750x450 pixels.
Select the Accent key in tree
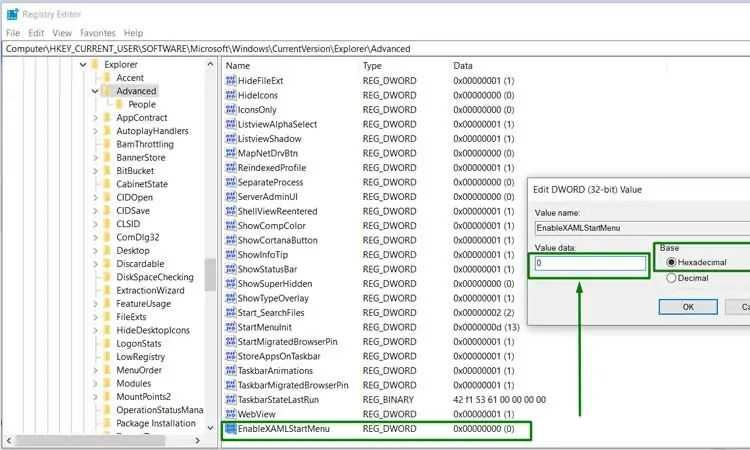pyautogui.click(x=130, y=77)
